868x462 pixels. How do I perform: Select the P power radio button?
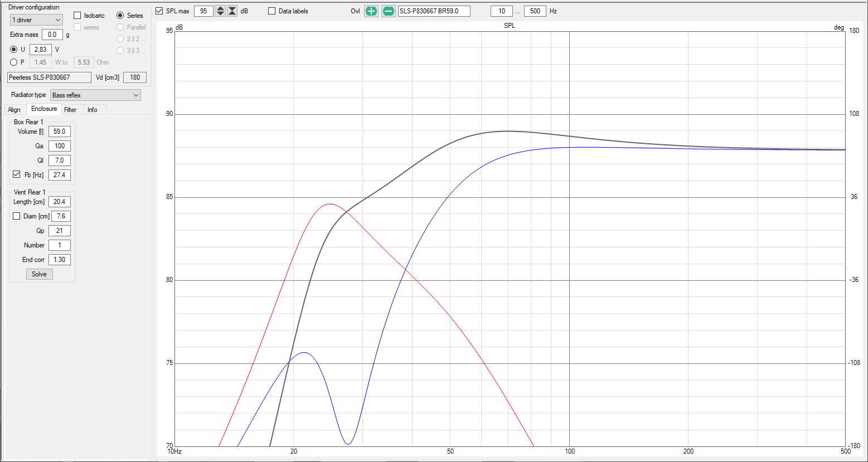pos(14,62)
